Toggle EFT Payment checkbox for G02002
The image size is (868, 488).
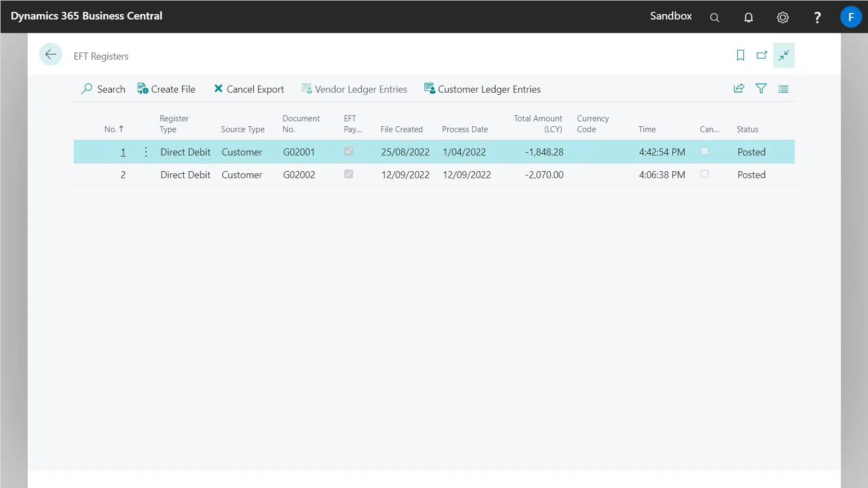[x=349, y=174]
